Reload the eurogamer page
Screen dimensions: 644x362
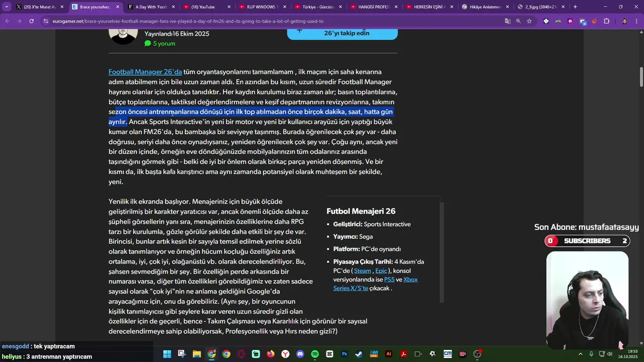(x=31, y=21)
